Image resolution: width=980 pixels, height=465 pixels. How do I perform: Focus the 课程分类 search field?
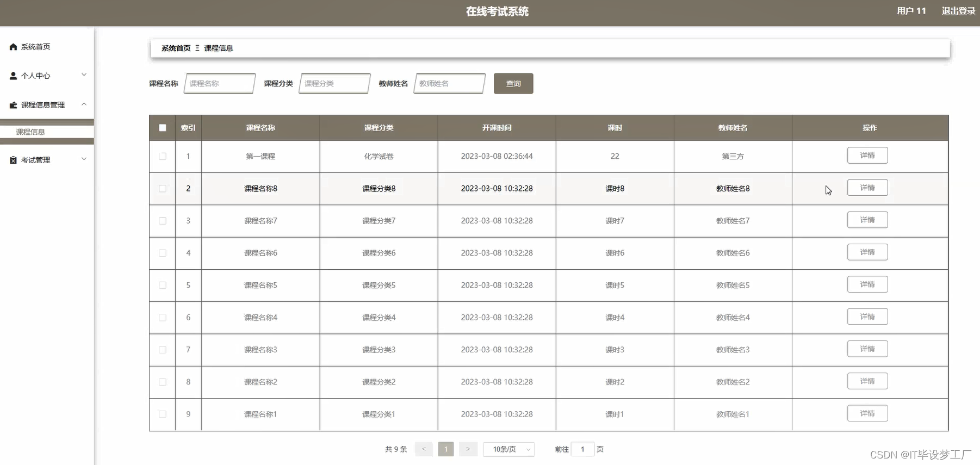[x=334, y=84]
